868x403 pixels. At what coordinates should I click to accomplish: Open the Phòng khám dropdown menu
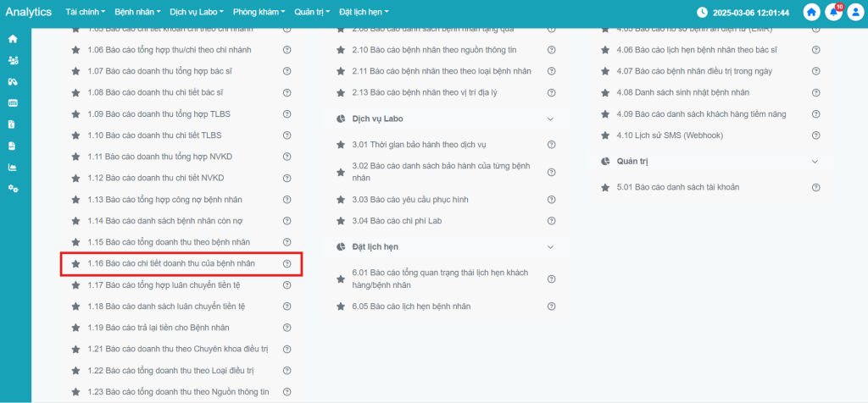pos(259,13)
